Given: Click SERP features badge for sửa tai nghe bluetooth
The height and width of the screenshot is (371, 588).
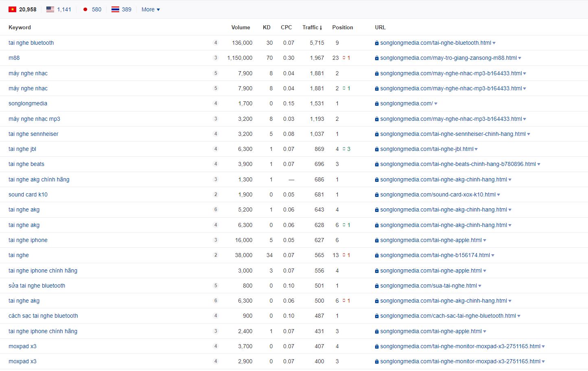Looking at the screenshot, I should [x=216, y=286].
